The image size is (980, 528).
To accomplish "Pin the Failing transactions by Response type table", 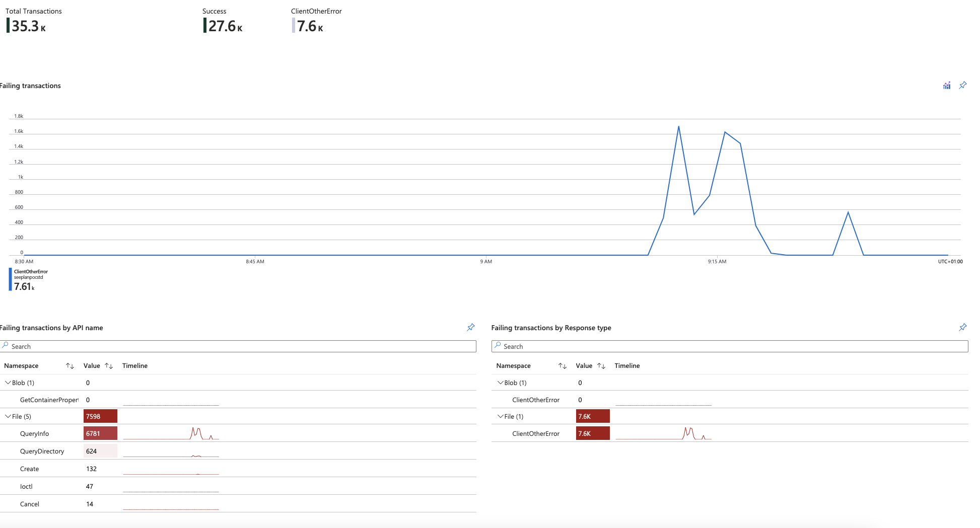I will click(962, 328).
